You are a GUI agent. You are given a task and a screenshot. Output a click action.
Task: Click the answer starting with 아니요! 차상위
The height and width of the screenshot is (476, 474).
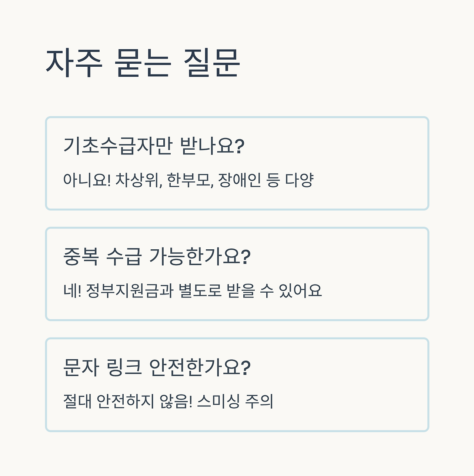coord(188,180)
